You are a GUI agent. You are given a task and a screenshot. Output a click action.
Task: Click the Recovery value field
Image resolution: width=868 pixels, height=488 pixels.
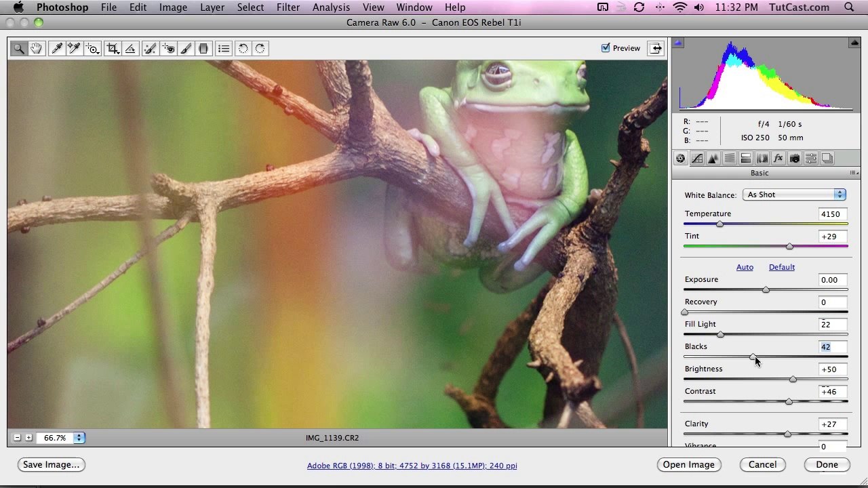click(x=833, y=302)
